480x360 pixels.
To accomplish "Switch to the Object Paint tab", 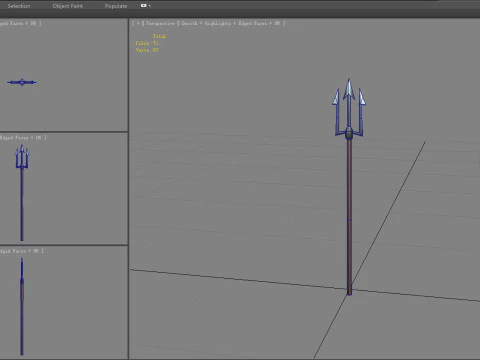I will [x=68, y=6].
